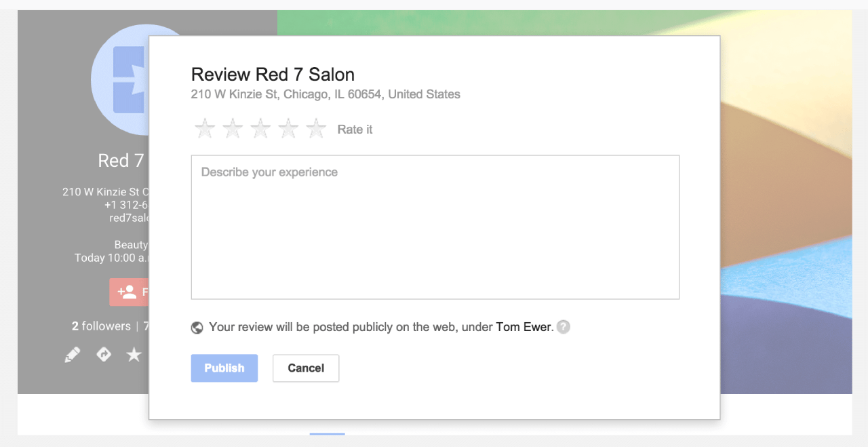Cancel the review dialog
The height and width of the screenshot is (447, 868).
click(x=306, y=368)
